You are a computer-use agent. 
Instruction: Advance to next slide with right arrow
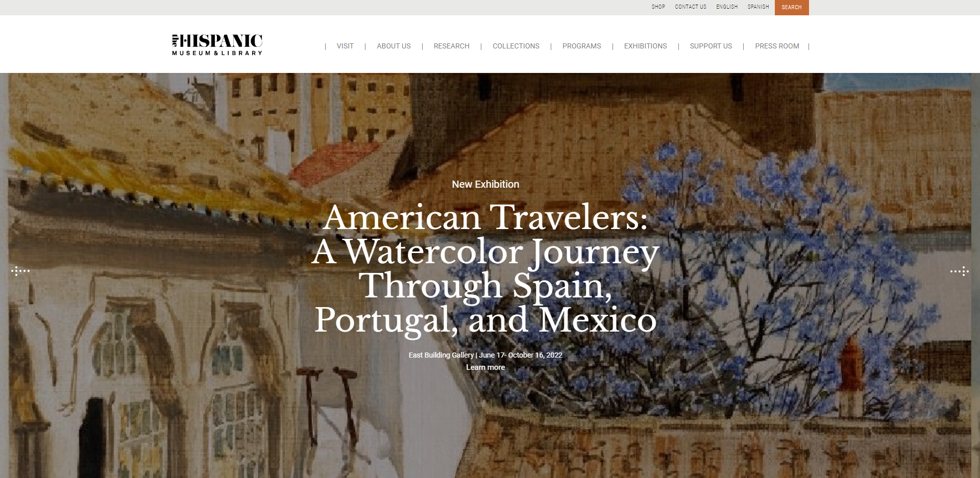(960, 271)
